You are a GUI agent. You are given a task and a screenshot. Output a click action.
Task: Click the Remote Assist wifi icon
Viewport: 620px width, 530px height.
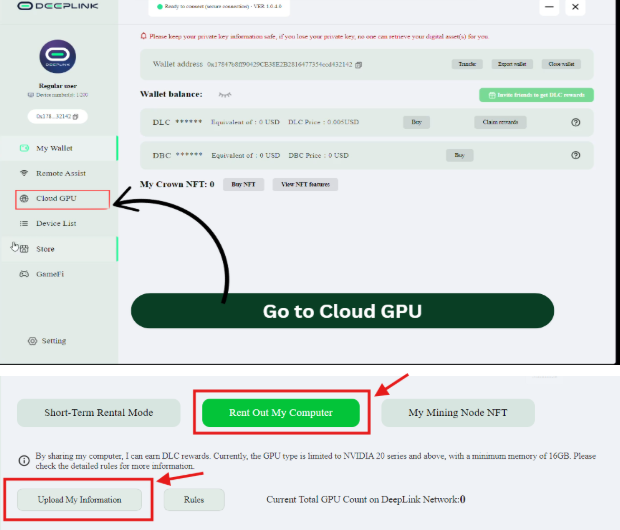click(24, 173)
